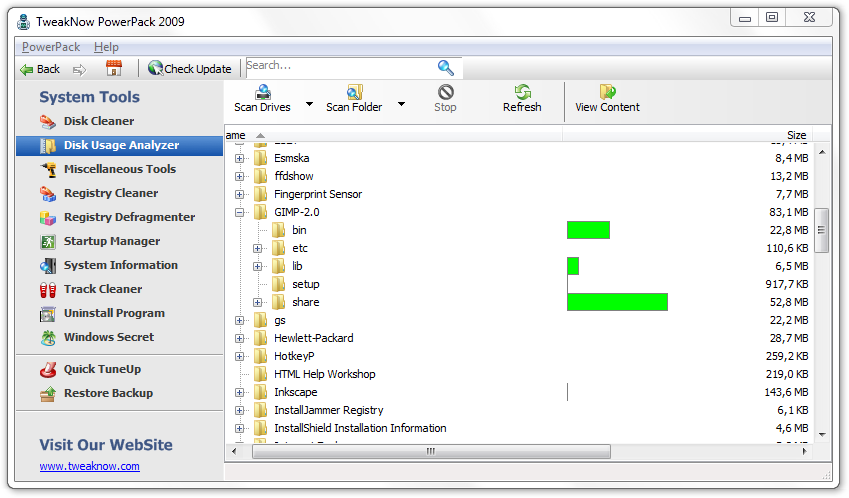Open the www.tweaknow.com link
The height and width of the screenshot is (498, 849).
tap(89, 466)
